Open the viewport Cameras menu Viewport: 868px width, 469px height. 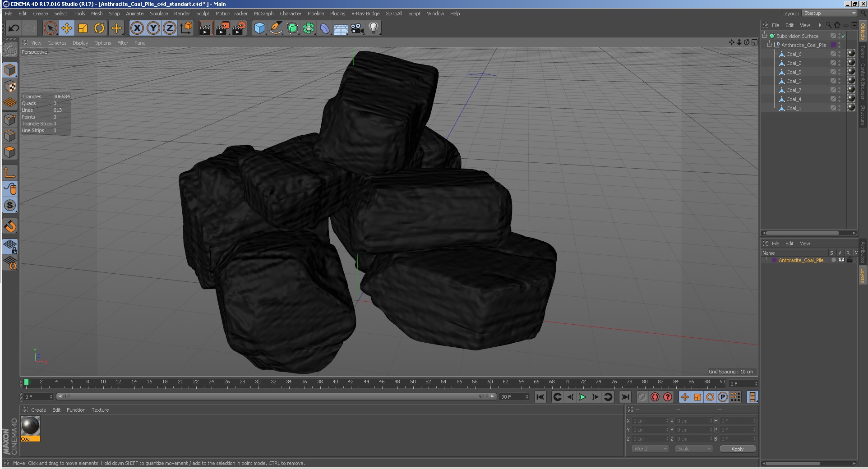point(57,43)
